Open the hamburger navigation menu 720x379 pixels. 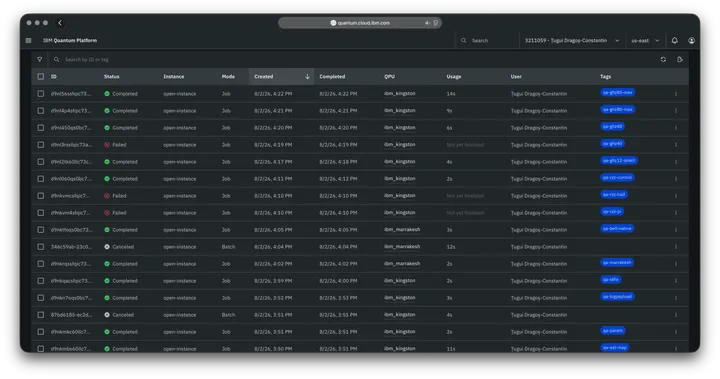pos(28,40)
